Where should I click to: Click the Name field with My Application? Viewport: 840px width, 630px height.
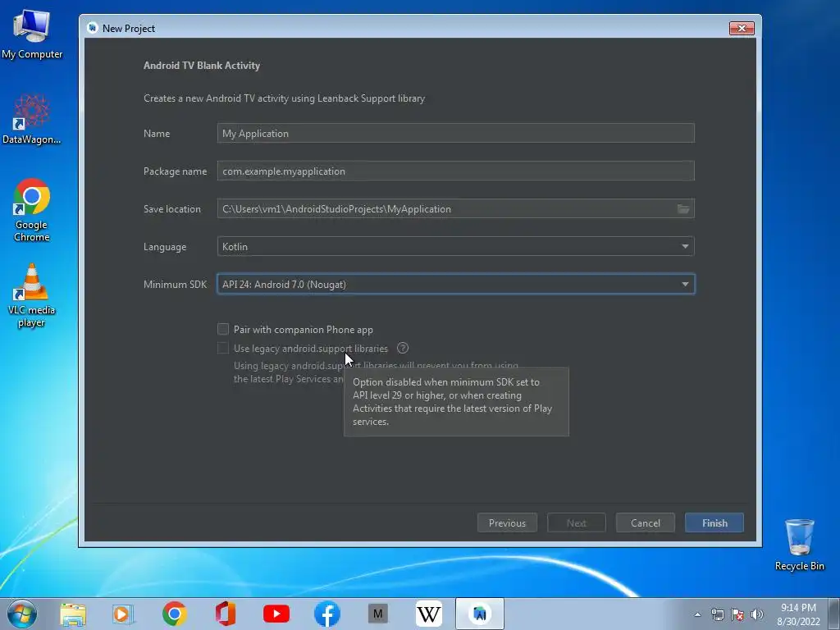(x=456, y=134)
